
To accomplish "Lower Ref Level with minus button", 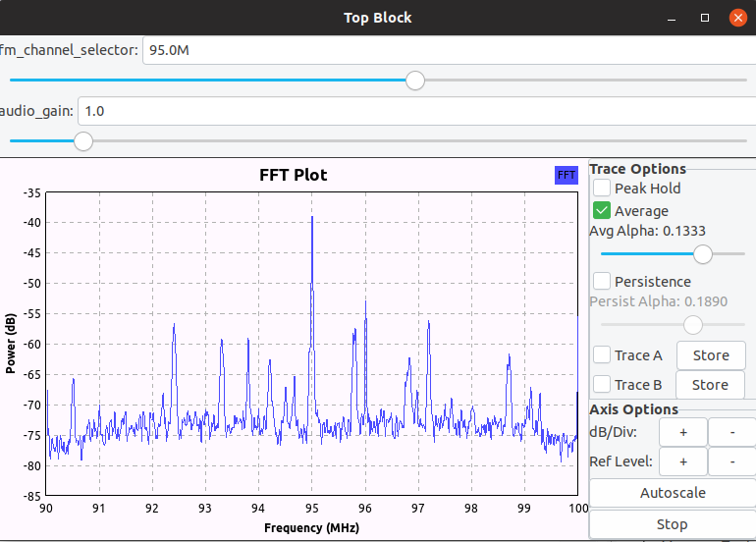I will (730, 461).
